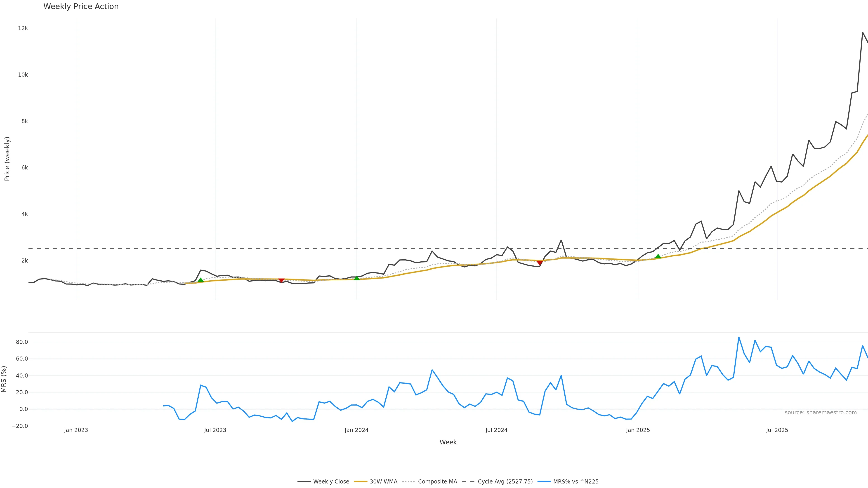Screen dimensions: 868x488
Task: Click the Price (weekly) axis title
Action: 7,159
